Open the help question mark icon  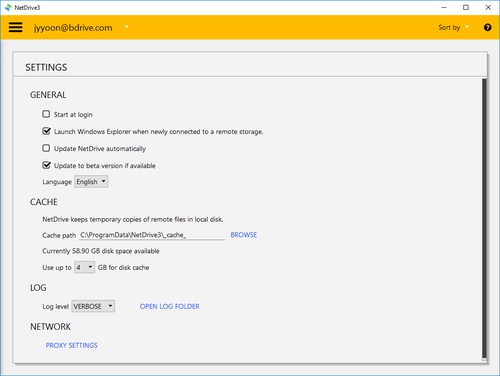(x=487, y=27)
